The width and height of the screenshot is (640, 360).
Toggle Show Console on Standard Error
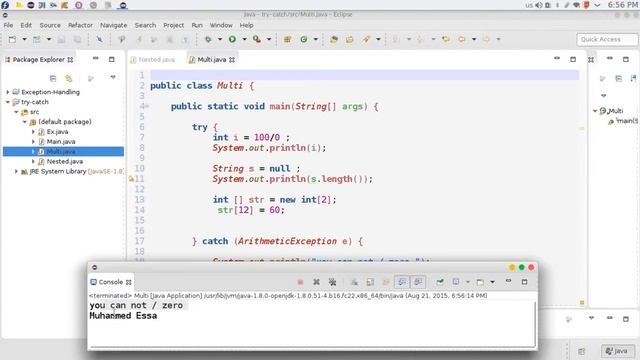(418, 282)
